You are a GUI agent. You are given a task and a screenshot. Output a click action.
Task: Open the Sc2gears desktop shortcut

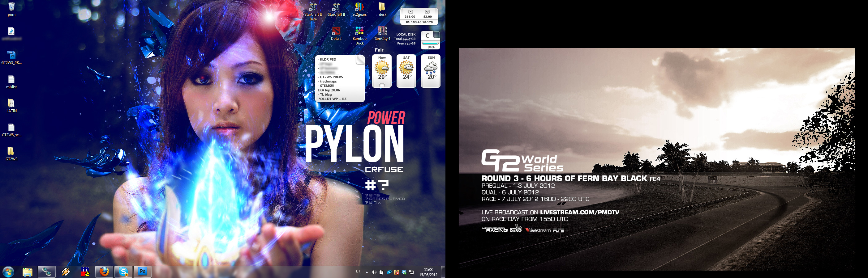pos(359,10)
